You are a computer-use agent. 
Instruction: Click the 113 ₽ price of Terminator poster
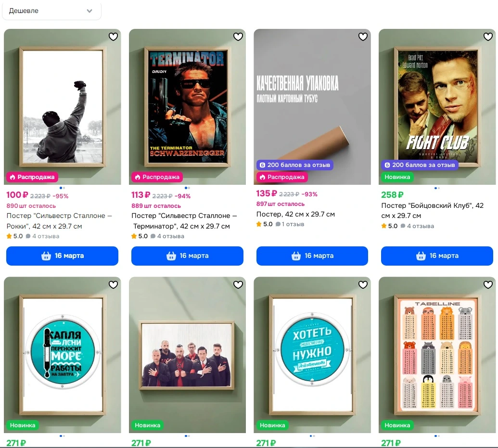[x=140, y=195]
